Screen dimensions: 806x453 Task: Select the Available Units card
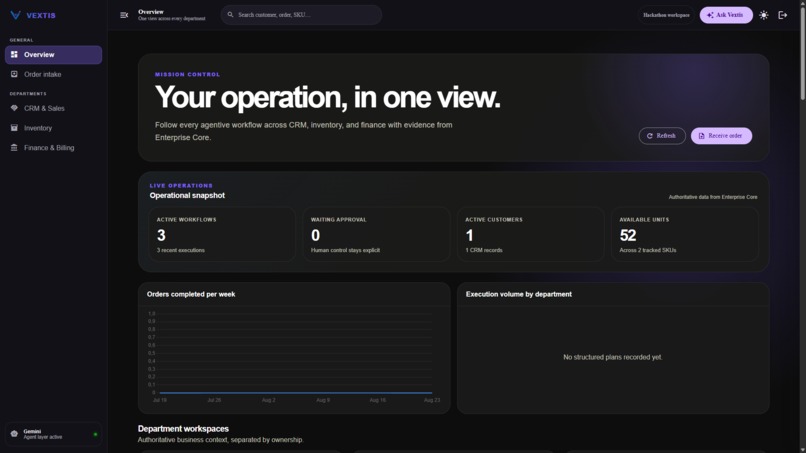click(x=685, y=234)
